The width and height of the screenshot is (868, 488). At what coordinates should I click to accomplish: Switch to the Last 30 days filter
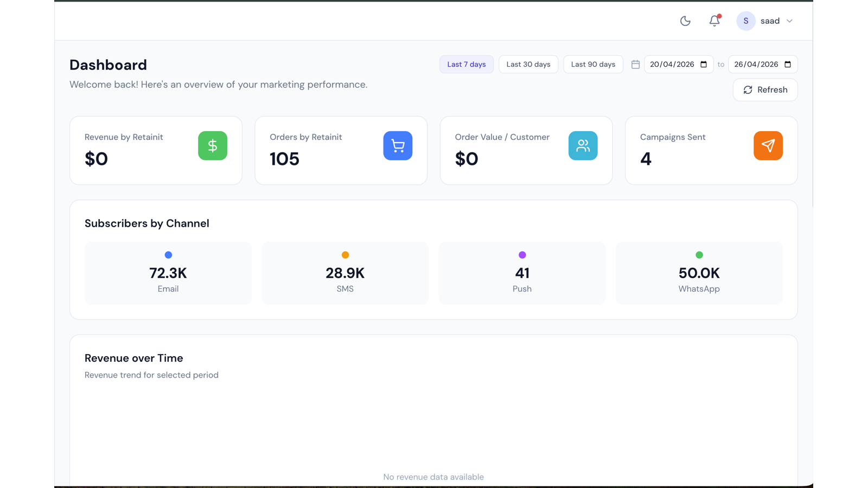point(528,64)
